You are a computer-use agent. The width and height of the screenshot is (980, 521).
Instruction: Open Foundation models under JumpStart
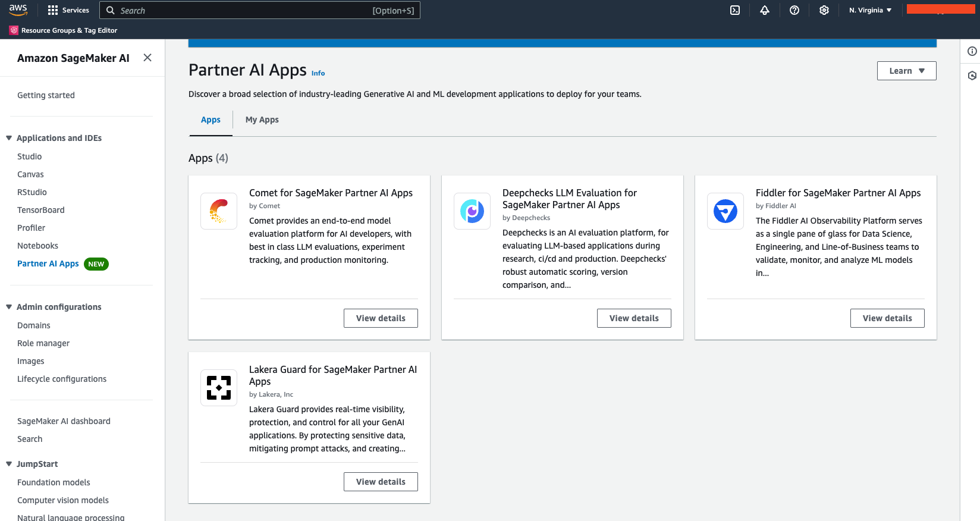54,482
